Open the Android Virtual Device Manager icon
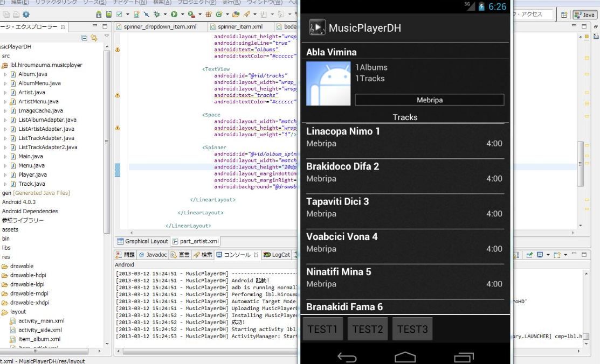Screen dimensions: 600x364 point(109,15)
